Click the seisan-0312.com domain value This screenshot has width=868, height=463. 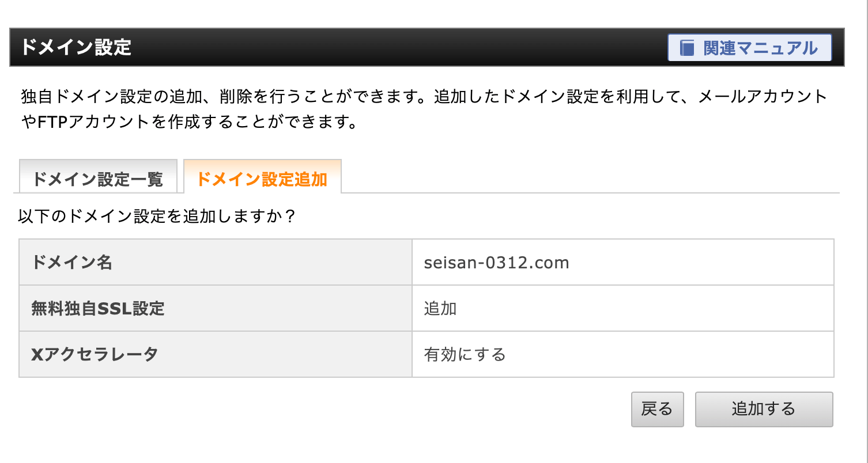click(496, 263)
